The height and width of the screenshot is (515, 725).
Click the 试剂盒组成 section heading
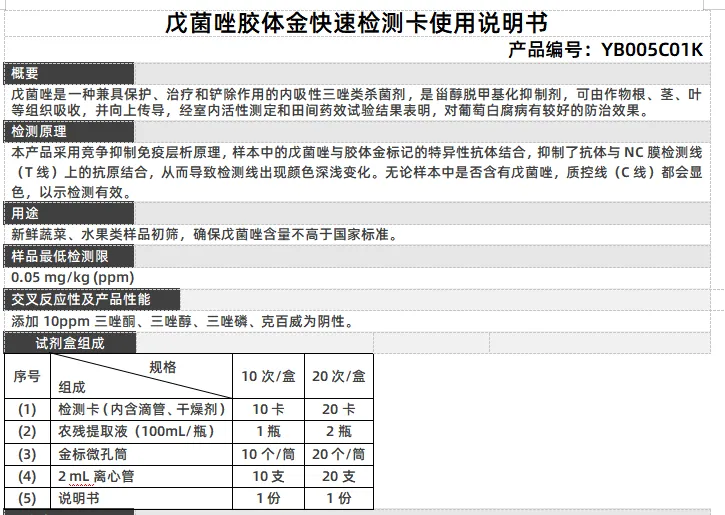(x=70, y=343)
